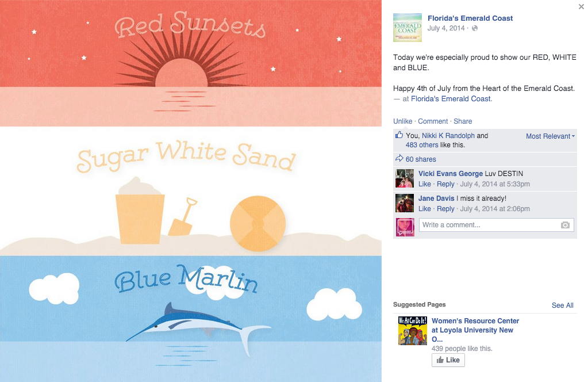Like the suggested Women's Resource Center page
This screenshot has height=382, width=588.
click(x=448, y=360)
